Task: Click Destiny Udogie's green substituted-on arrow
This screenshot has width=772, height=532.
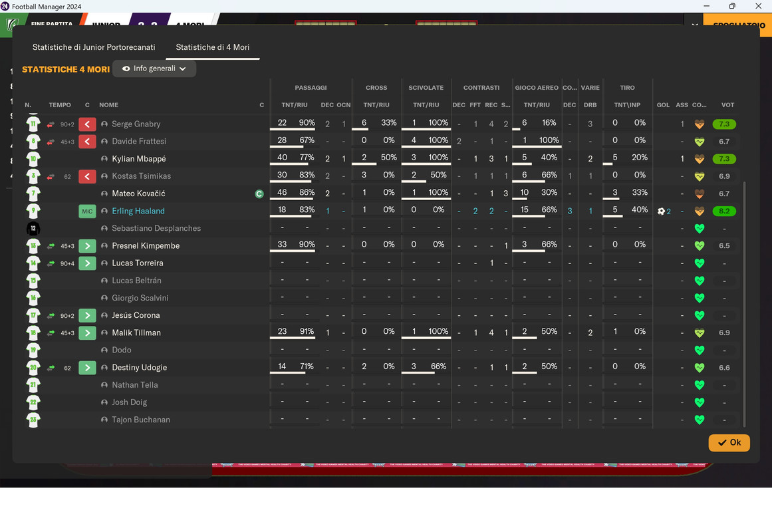Action: click(87, 368)
